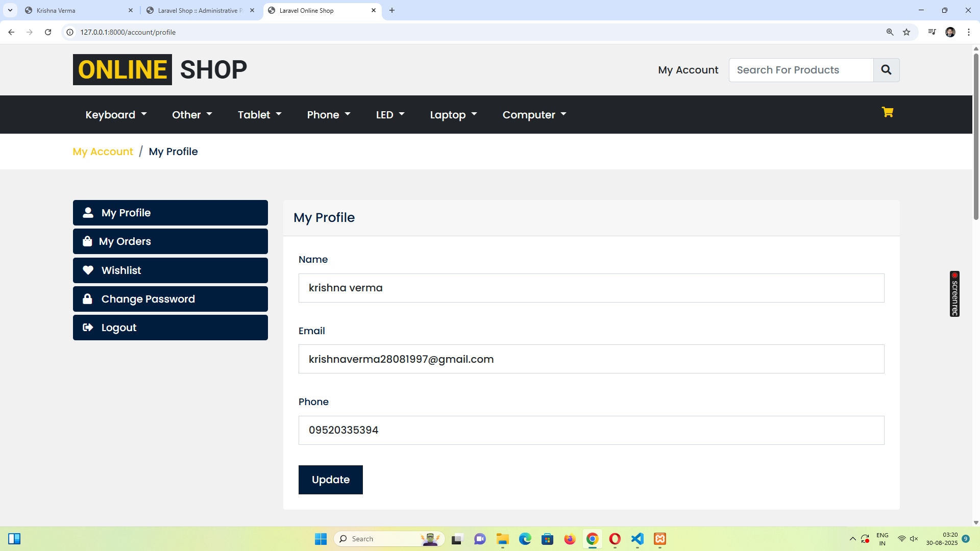Image resolution: width=980 pixels, height=551 pixels.
Task: Click the search magnifier button
Action: tap(886, 70)
